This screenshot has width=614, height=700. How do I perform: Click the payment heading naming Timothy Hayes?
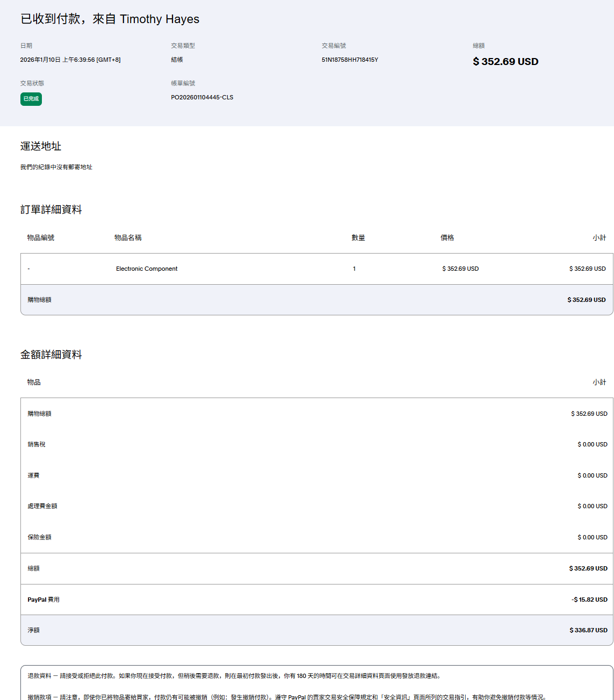point(110,19)
